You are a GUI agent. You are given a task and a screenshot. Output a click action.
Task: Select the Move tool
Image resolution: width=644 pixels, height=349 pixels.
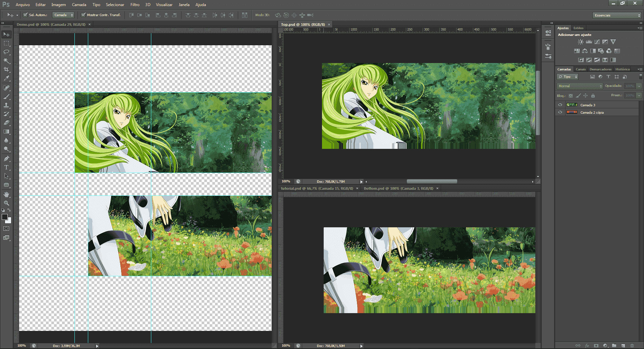click(x=6, y=35)
